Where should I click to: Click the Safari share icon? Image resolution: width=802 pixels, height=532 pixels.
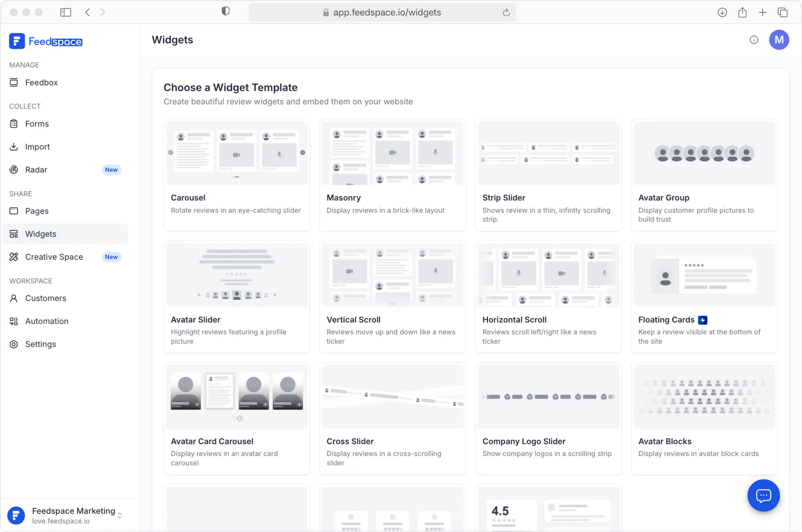(x=742, y=12)
